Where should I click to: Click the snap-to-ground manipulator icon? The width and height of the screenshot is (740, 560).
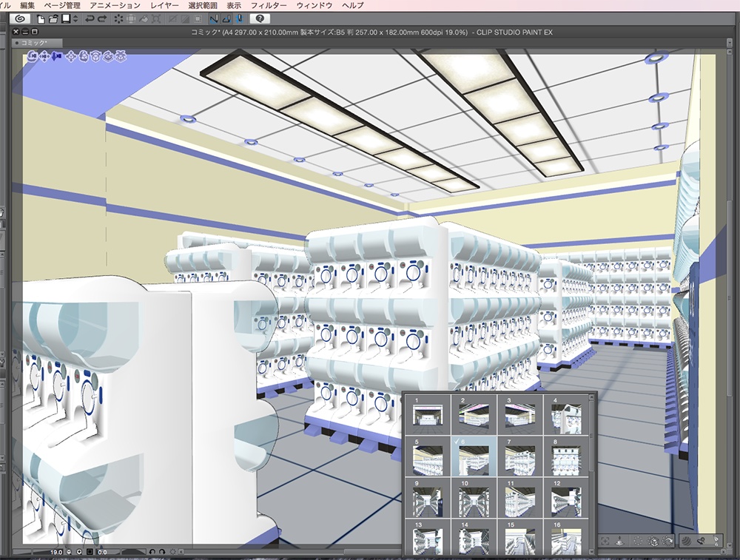(x=121, y=57)
